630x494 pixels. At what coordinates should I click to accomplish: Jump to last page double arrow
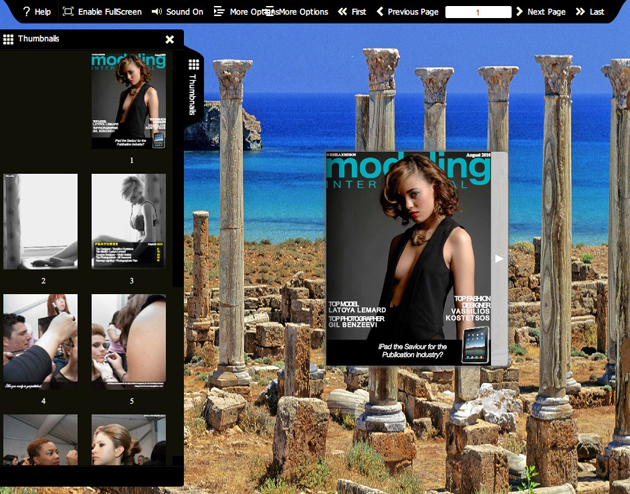coord(580,12)
